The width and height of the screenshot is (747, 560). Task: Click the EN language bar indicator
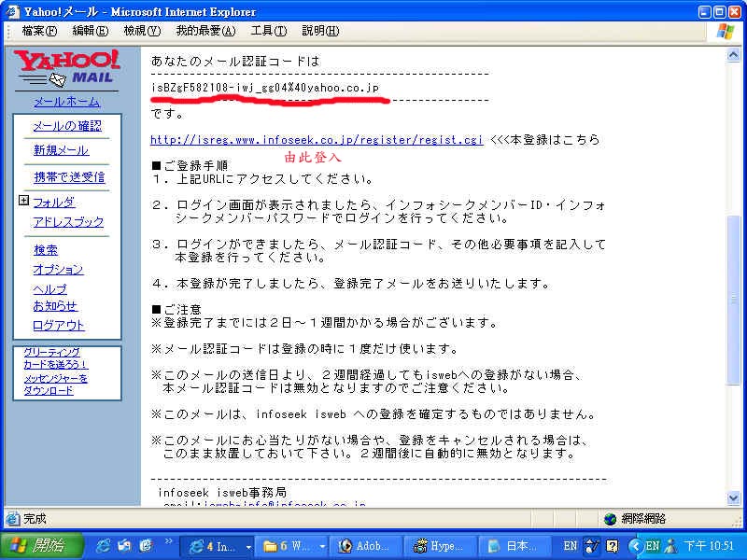tap(570, 546)
